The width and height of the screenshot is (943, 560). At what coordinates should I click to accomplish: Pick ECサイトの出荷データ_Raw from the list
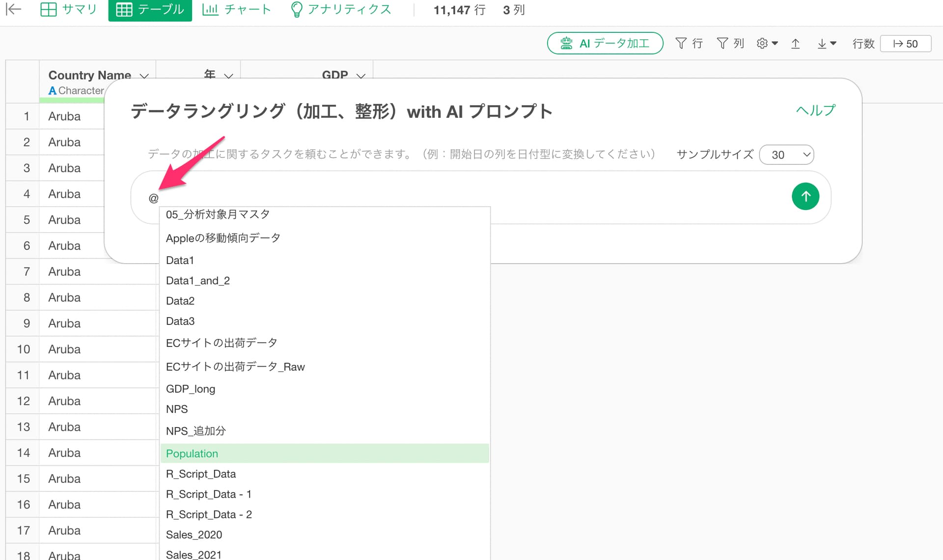coord(235,367)
